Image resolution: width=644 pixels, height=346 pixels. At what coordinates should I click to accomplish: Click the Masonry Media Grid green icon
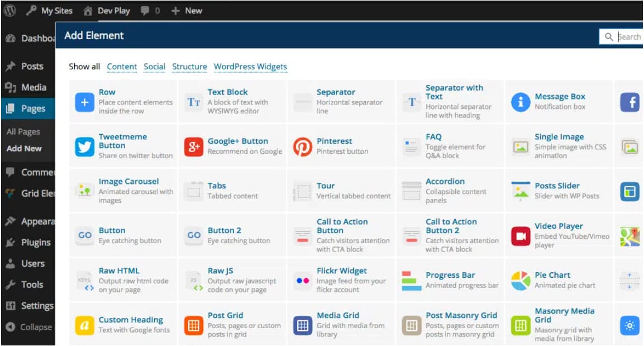tap(521, 325)
